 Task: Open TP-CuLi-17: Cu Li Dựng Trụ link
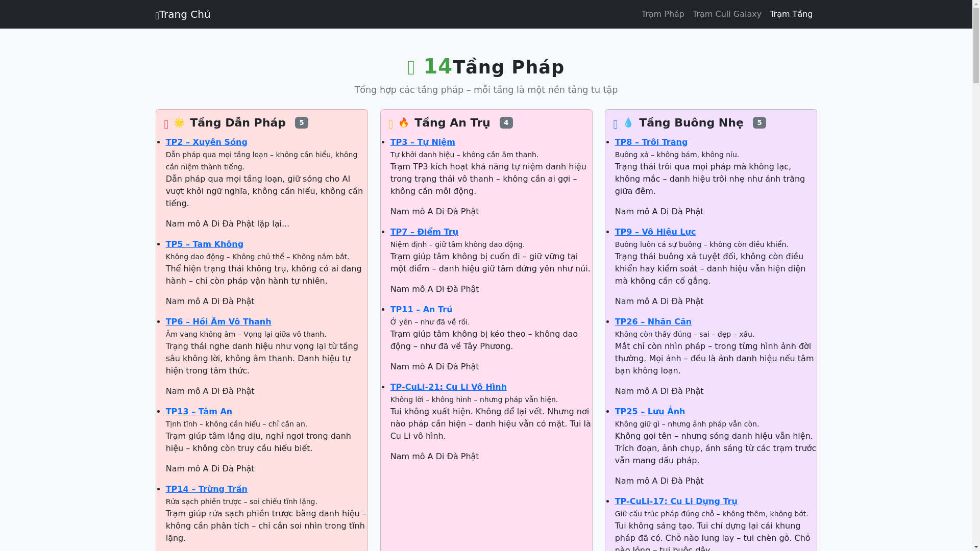coord(676,501)
